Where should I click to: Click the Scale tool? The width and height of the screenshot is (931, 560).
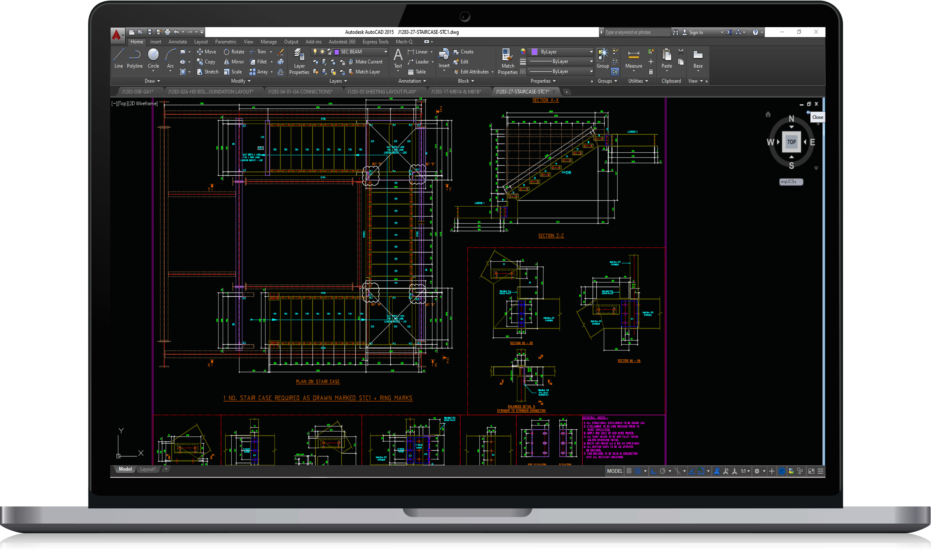coord(233,72)
